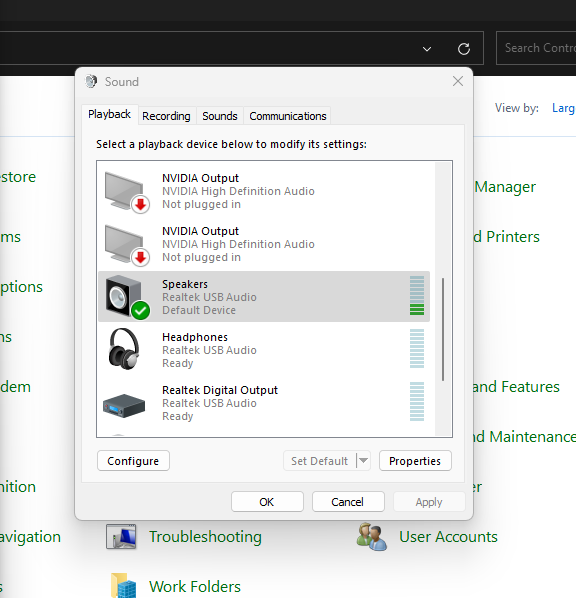This screenshot has height=598, width=576.
Task: Click the Realtek Digital Output receiver icon
Action: point(124,405)
